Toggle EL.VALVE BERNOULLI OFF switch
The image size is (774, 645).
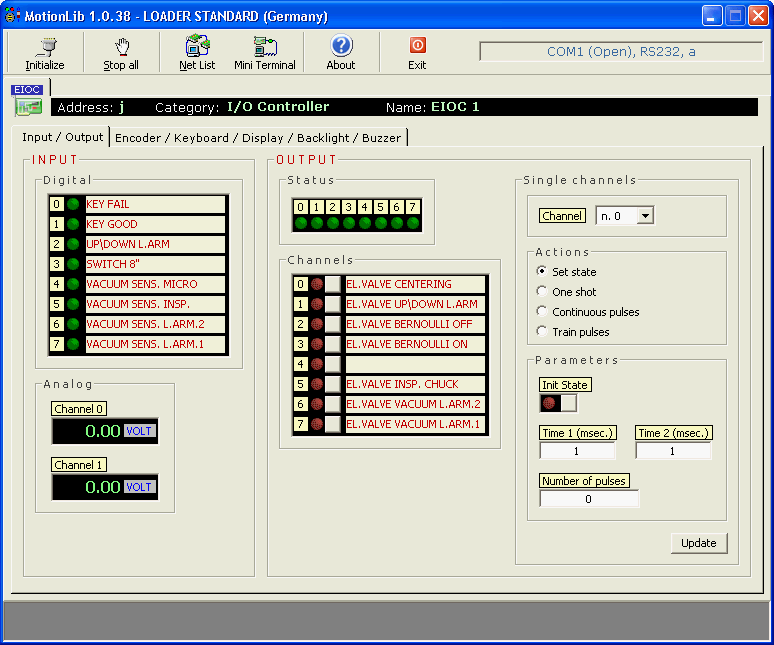[333, 324]
